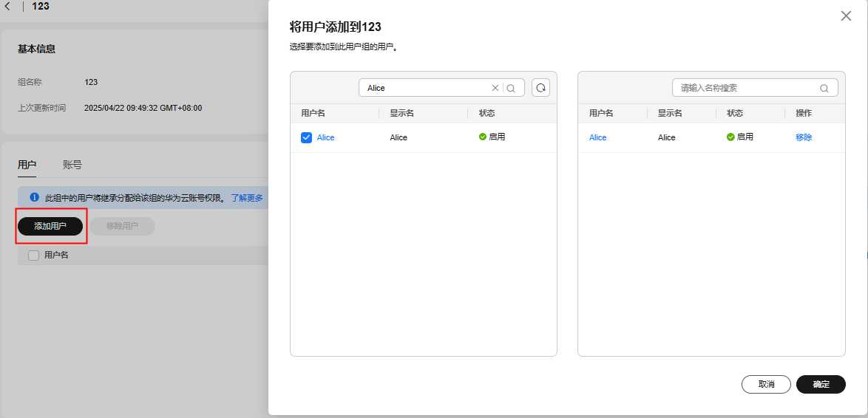Click search magnifier in Alice search box
Image resolution: width=868 pixels, height=418 pixels.
(511, 88)
